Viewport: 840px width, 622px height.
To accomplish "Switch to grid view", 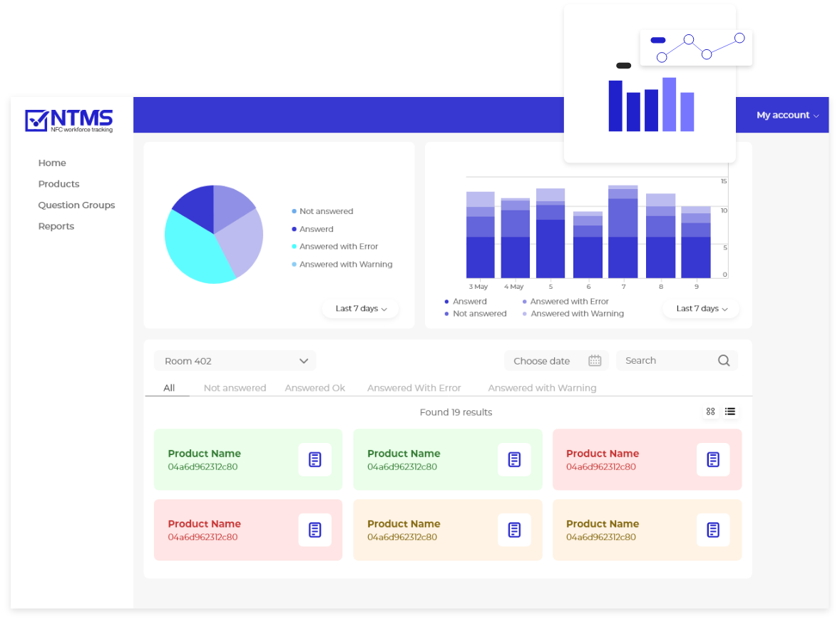I will coord(710,412).
